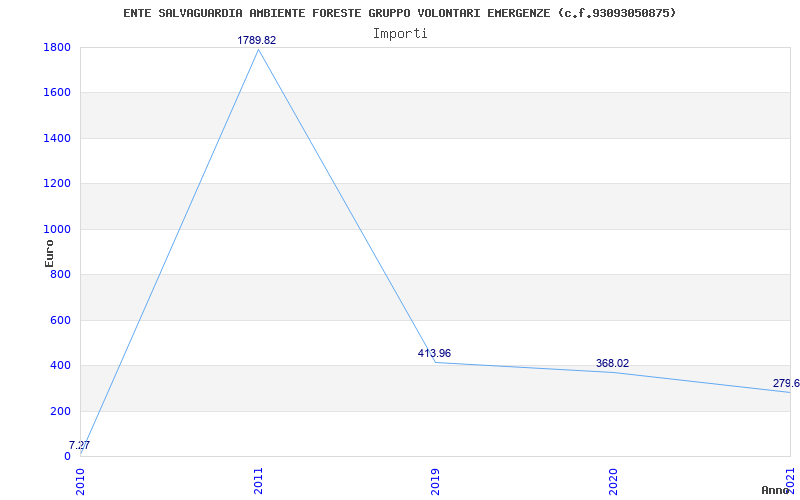800x500 pixels.
Task: Click the 1600 y-axis tick label
Action: [x=57, y=93]
